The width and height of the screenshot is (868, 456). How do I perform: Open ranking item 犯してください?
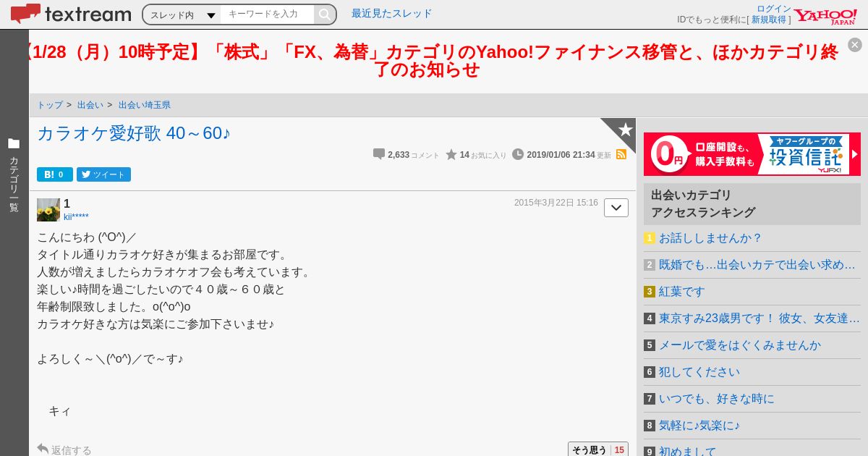point(699,372)
